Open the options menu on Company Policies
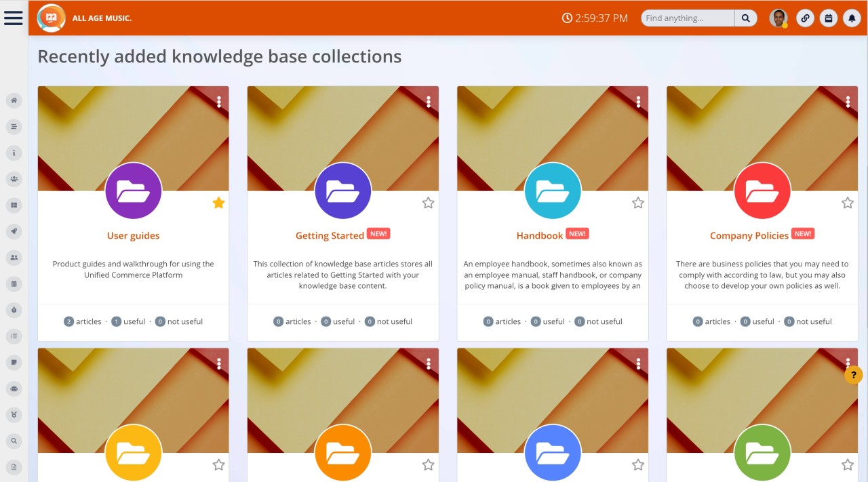Image resolution: width=868 pixels, height=482 pixels. pos(847,101)
